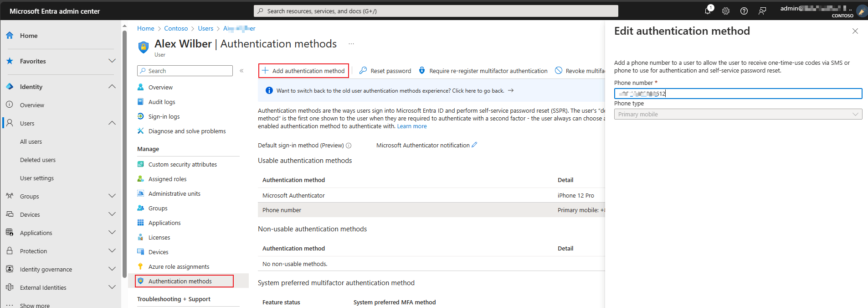Click the Azure role assignments key icon
This screenshot has width=868, height=308.
141,266
